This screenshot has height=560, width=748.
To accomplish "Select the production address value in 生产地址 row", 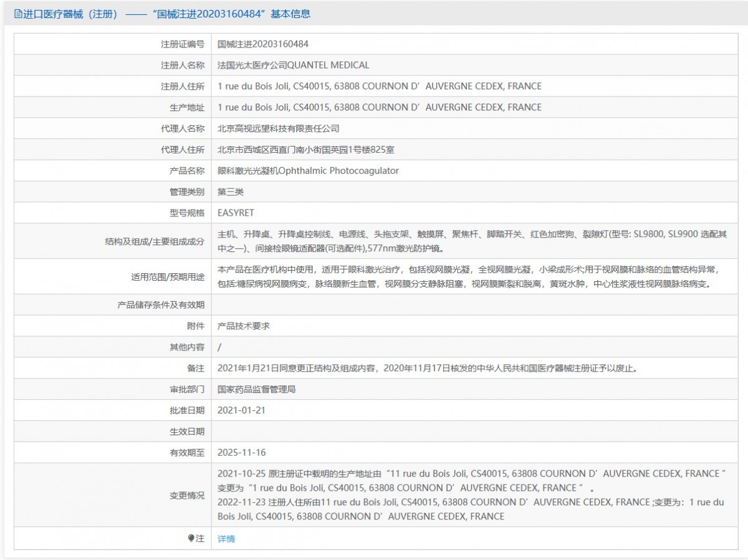I will tap(380, 107).
